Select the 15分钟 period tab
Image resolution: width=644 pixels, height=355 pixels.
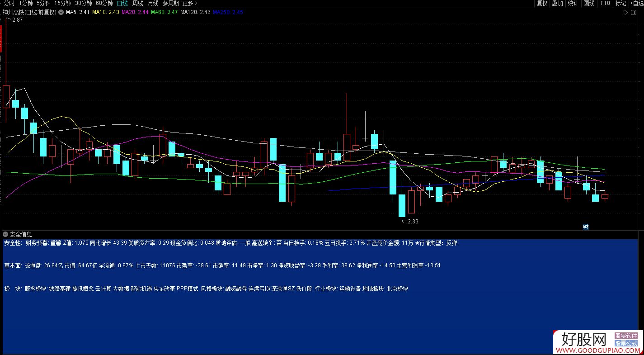point(63,3)
